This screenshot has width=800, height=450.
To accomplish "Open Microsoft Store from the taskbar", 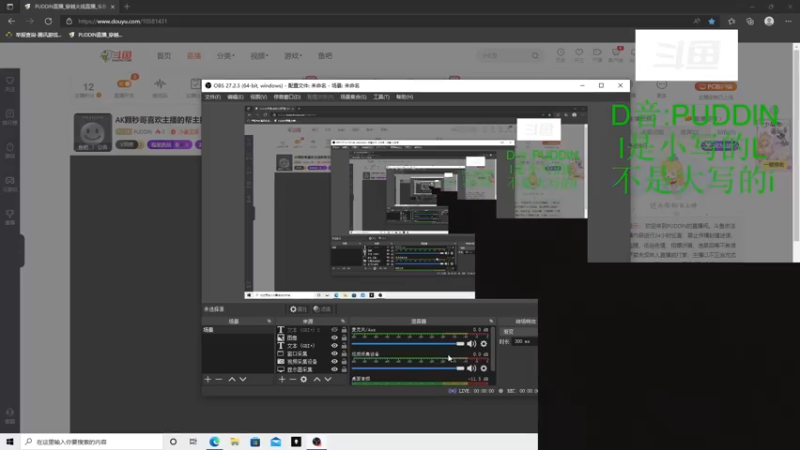I will (x=255, y=442).
